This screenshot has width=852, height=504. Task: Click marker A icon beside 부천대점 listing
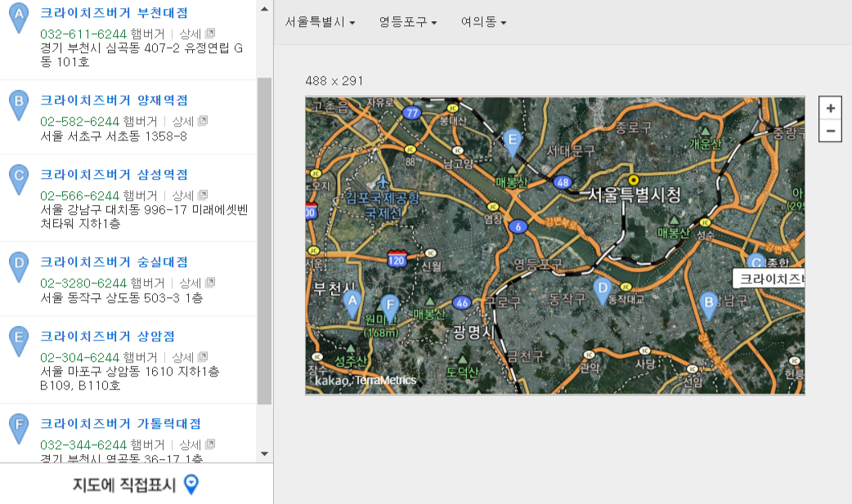click(x=19, y=16)
